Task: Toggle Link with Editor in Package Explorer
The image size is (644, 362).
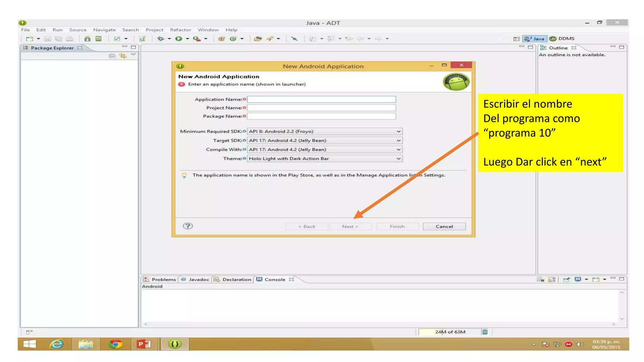Action: 123,56
